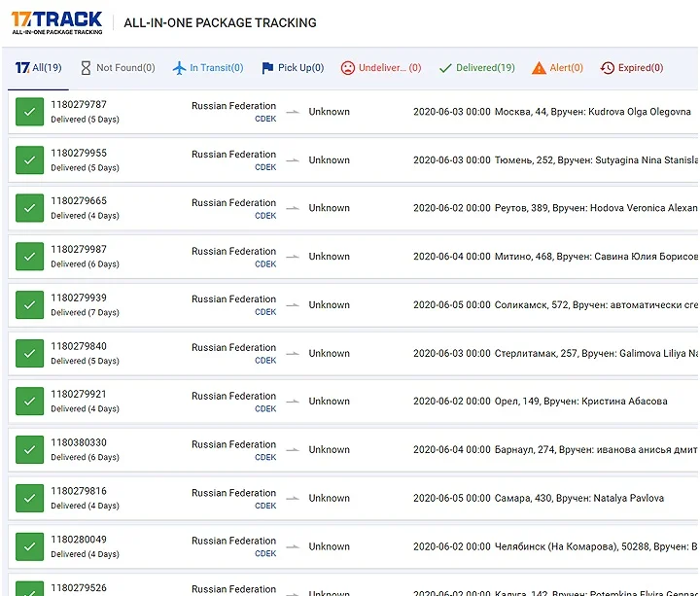This screenshot has height=596, width=700.
Task: Click the Орел, 149 delivery status
Action: click(x=580, y=402)
